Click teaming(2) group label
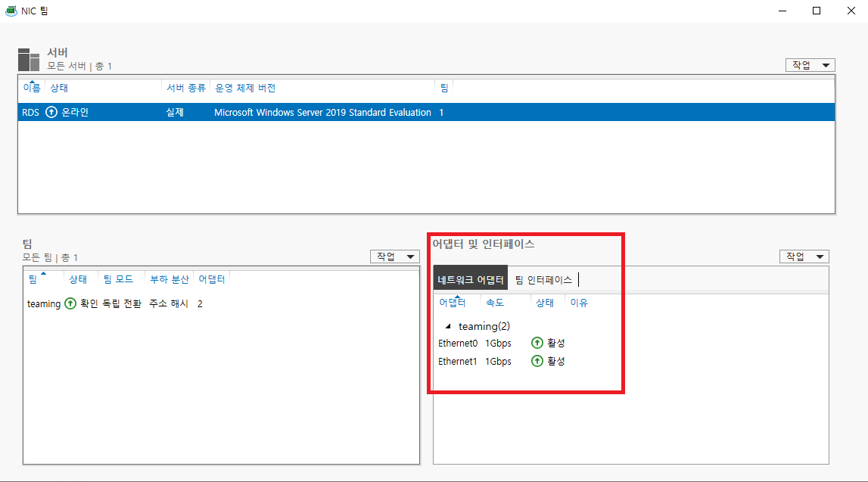This screenshot has height=482, width=868. coord(484,326)
